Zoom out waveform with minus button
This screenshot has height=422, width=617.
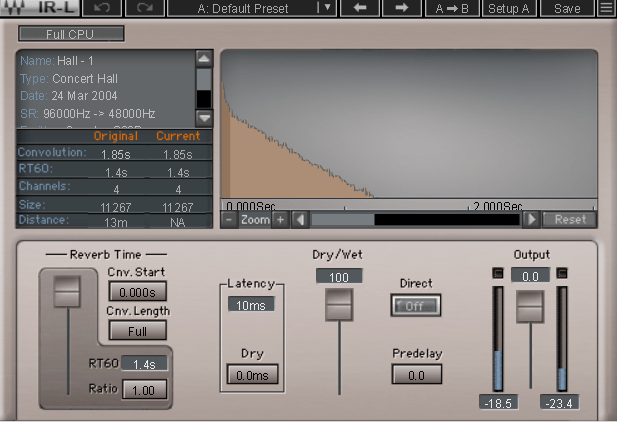coord(229,219)
